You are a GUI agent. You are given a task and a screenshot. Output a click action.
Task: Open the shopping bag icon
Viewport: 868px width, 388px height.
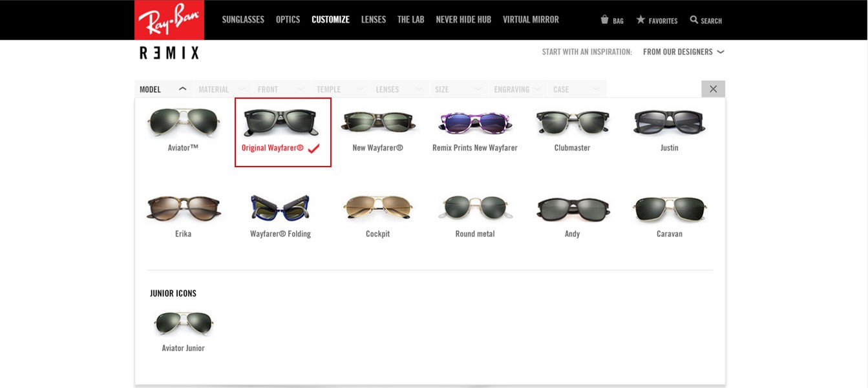[x=605, y=20]
